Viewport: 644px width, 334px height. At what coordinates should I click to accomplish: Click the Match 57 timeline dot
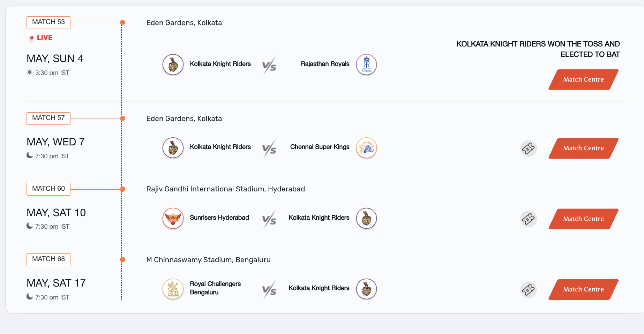122,119
